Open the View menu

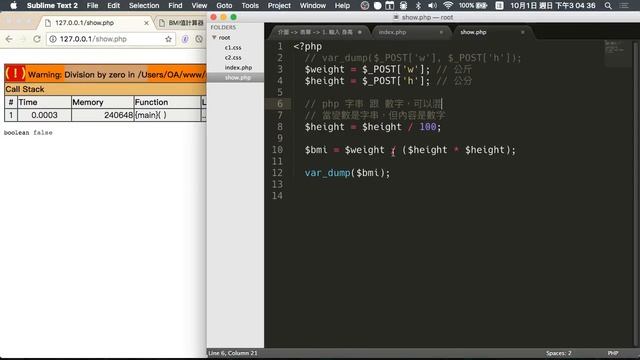(199, 5)
